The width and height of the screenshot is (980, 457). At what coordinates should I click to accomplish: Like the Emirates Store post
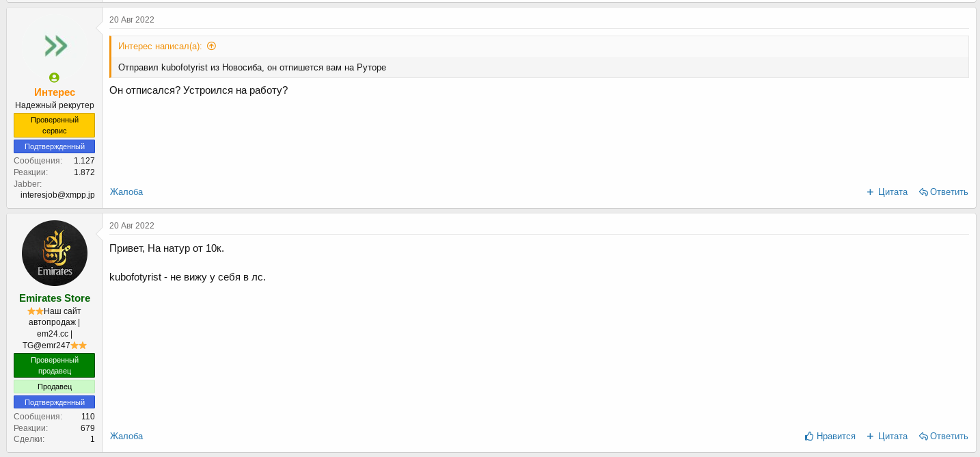pos(830,436)
